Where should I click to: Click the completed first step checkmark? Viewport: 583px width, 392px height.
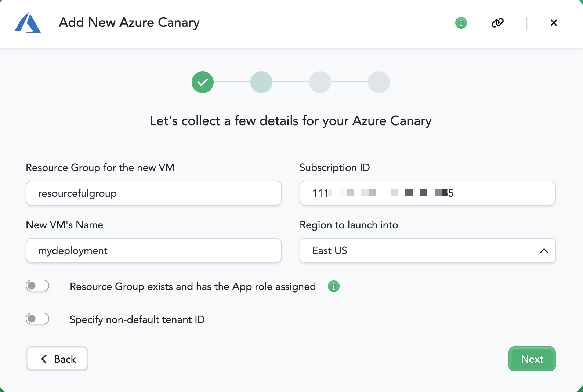pos(203,82)
